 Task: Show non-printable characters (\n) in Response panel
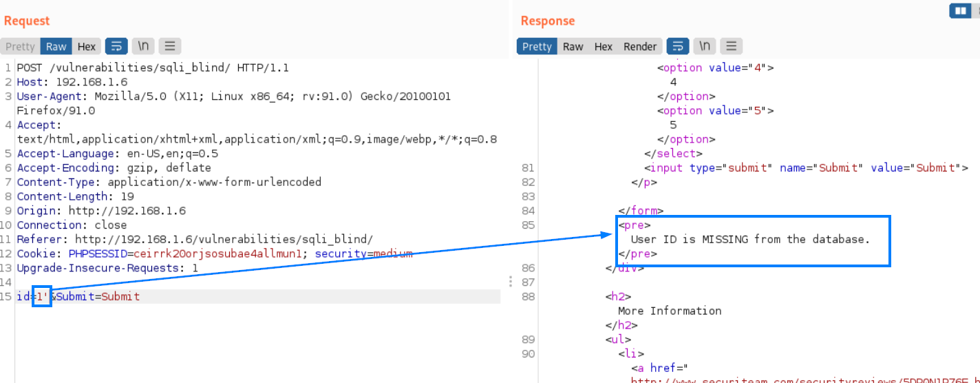coord(704,46)
